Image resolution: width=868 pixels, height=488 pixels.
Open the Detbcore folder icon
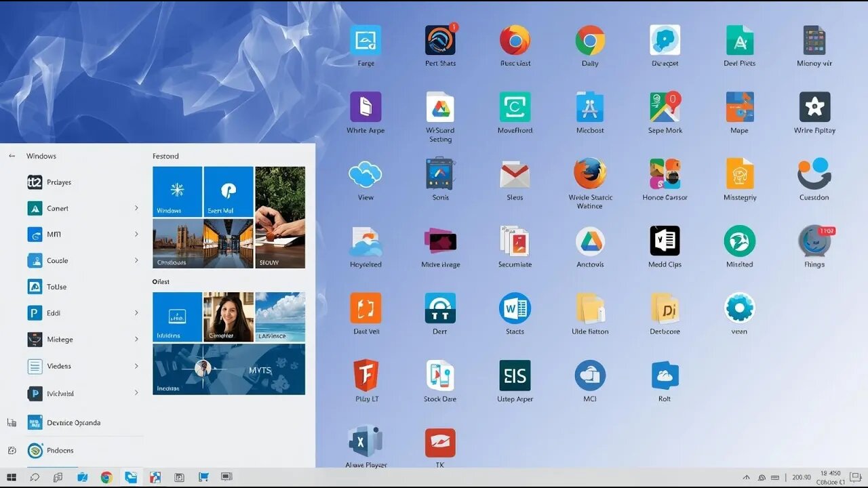click(x=665, y=308)
